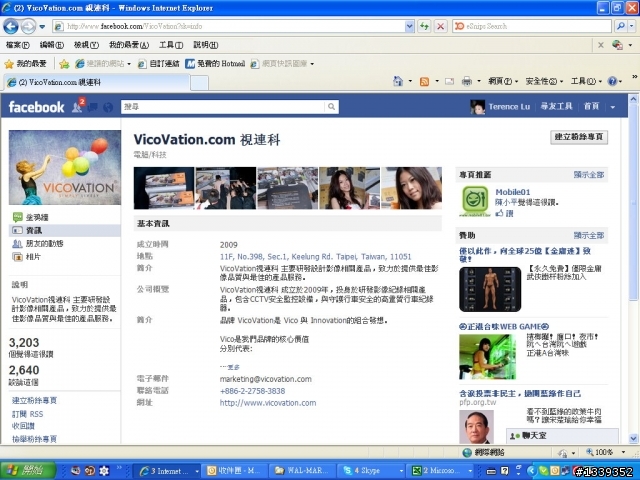This screenshot has height=480, width=640.
Task: Click the 訂閱 RSS link in sidebar
Action: point(27,414)
